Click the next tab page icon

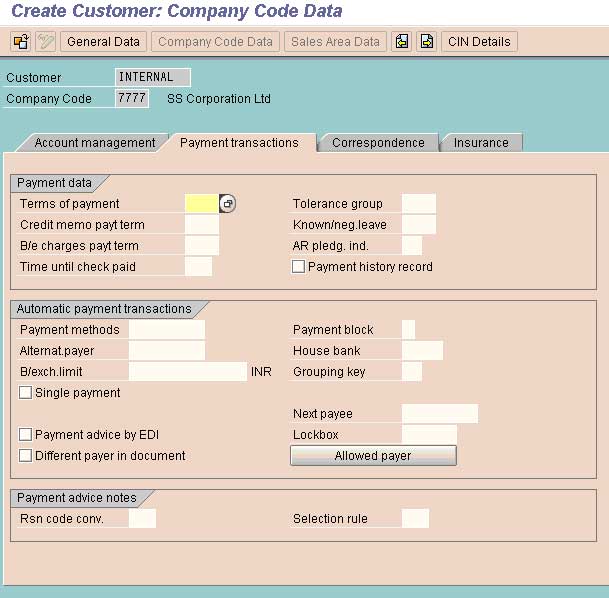[427, 42]
